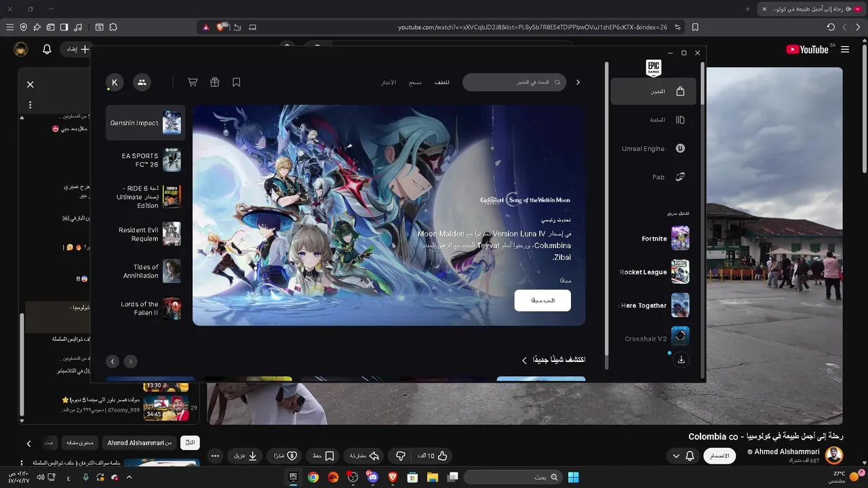
Task: Open the Library section in Epic launcher
Action: pyautogui.click(x=653, y=120)
